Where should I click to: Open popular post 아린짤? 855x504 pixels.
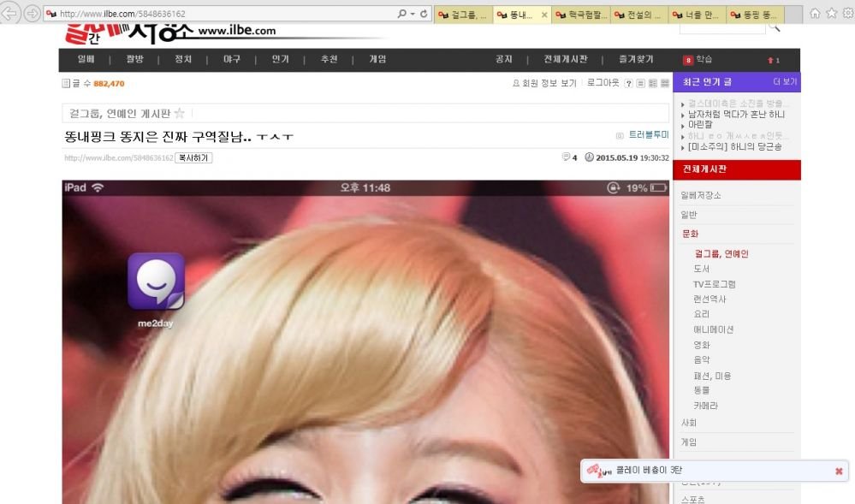(699, 125)
